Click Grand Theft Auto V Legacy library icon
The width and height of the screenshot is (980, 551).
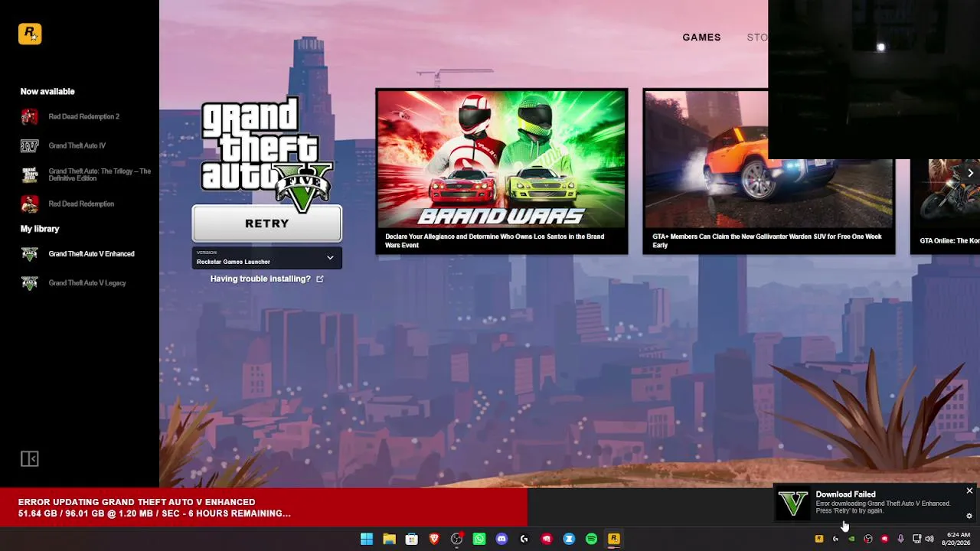29,283
